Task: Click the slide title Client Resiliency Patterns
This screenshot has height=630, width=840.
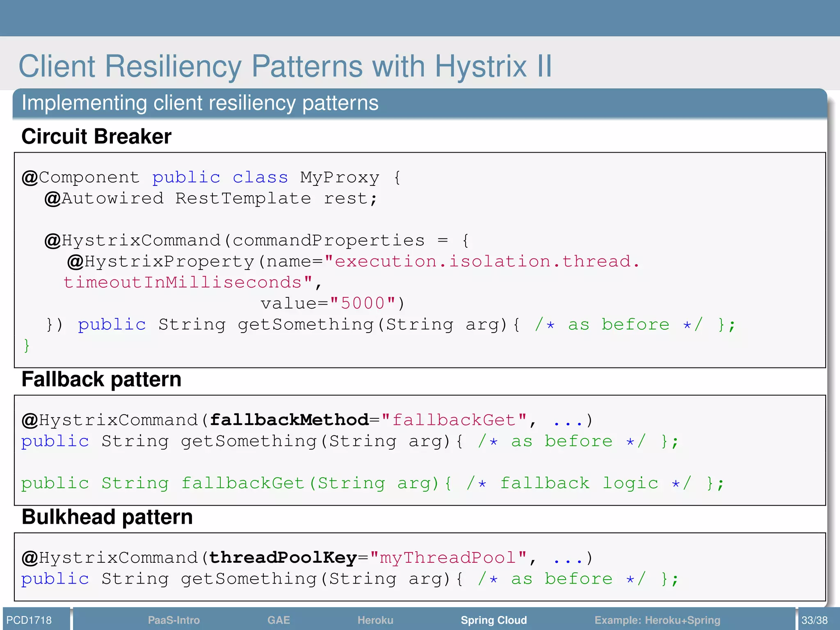Action: tap(285, 66)
